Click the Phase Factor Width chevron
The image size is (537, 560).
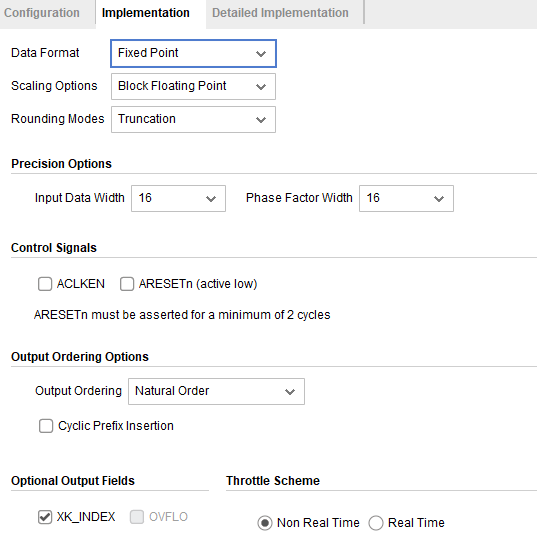pos(439,199)
